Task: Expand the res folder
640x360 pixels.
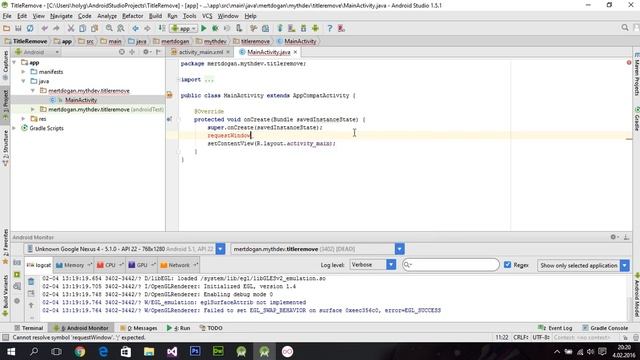Action: pyautogui.click(x=24, y=119)
